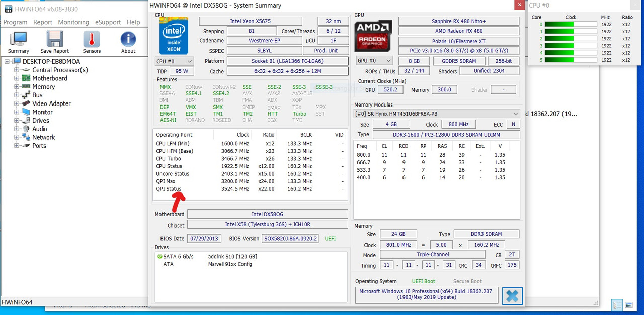Image resolution: width=644 pixels, height=315 pixels.
Task: Click the Intel Xeon X5675 name field
Action: 251,21
